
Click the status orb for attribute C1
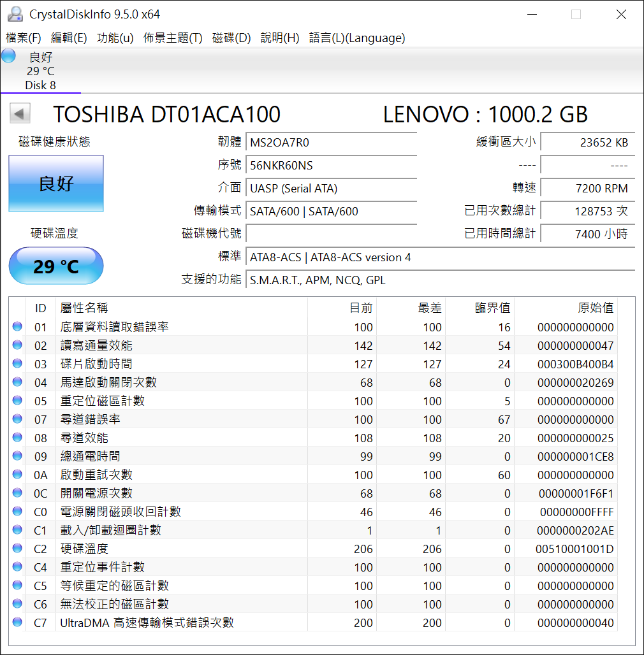(17, 529)
